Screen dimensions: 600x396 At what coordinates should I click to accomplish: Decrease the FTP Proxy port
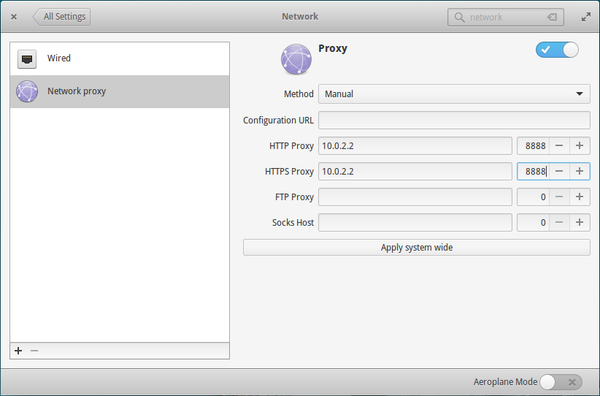[559, 197]
